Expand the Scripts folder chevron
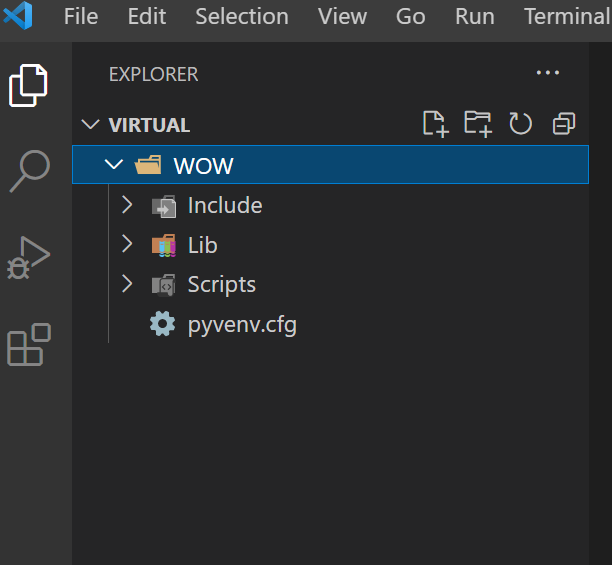Screen dimensions: 612x565 point(127,284)
